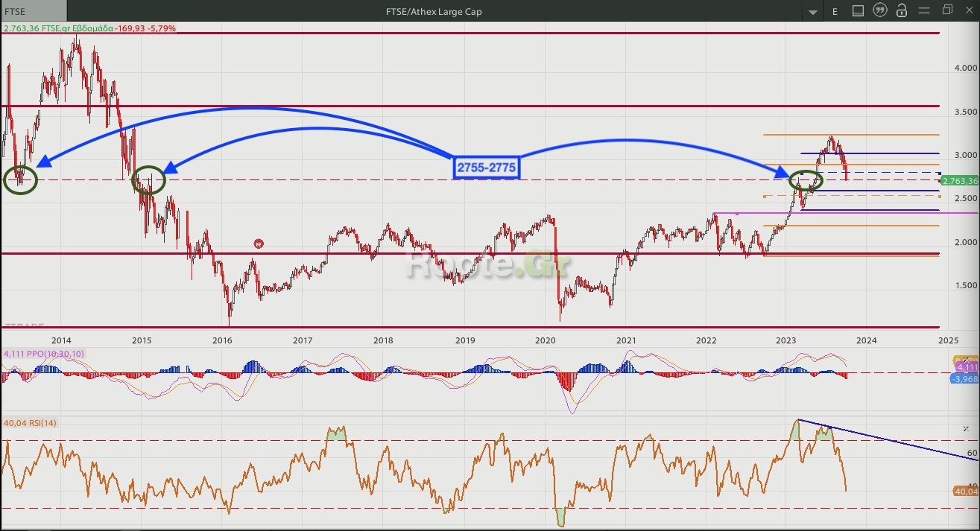Toggle the padlock lock icon
The image size is (980, 531).
coord(902,11)
